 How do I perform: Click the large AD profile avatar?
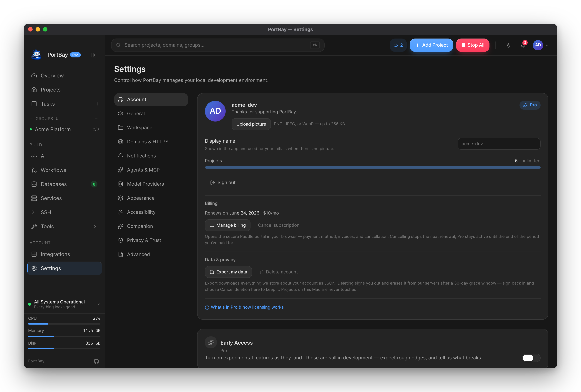click(215, 111)
